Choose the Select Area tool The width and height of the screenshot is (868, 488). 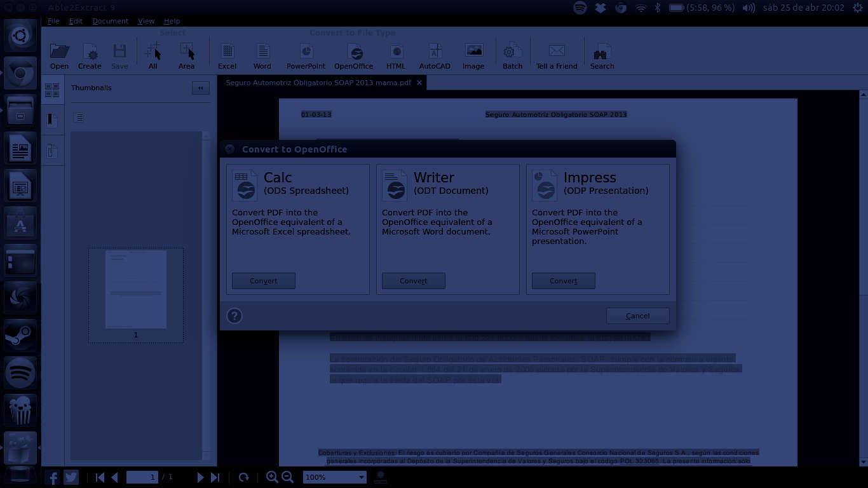(186, 56)
